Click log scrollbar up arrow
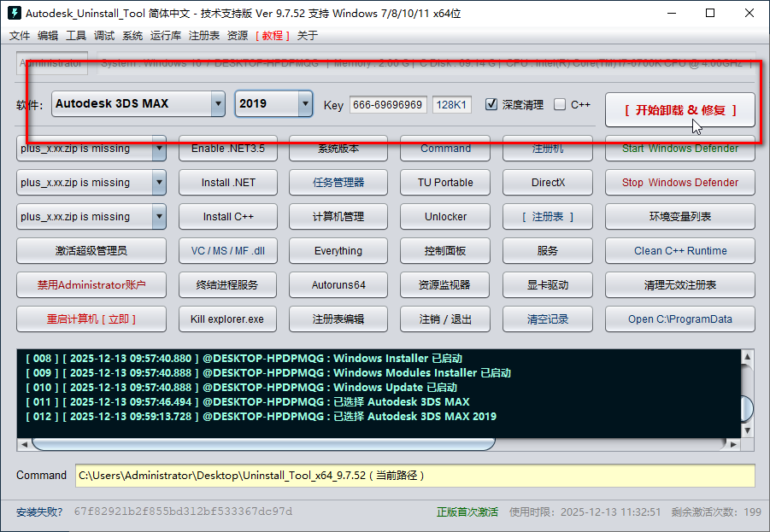 coord(748,356)
